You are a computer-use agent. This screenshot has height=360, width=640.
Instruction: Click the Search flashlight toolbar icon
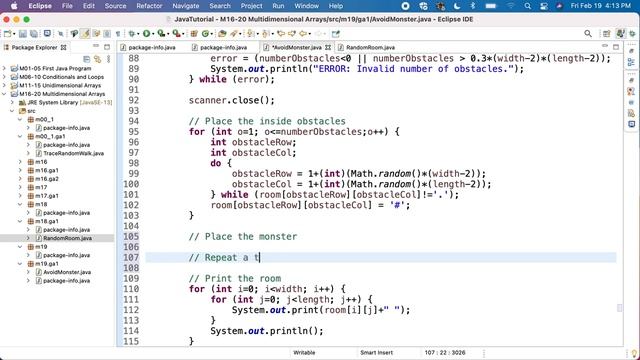pyautogui.click(x=234, y=34)
